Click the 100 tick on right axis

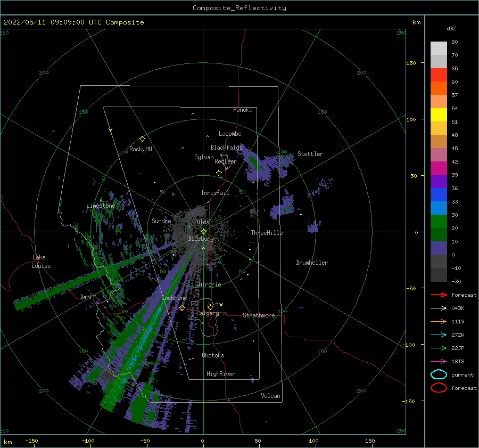[411, 119]
